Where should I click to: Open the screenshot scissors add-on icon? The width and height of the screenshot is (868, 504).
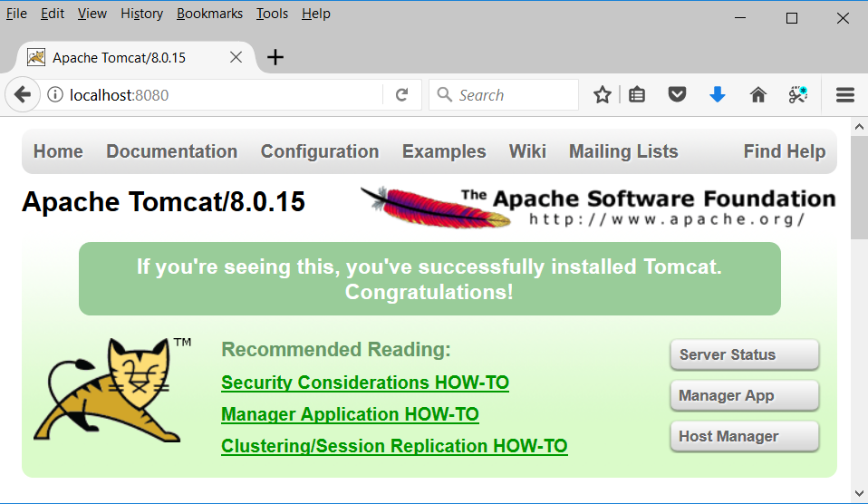pyautogui.click(x=798, y=94)
